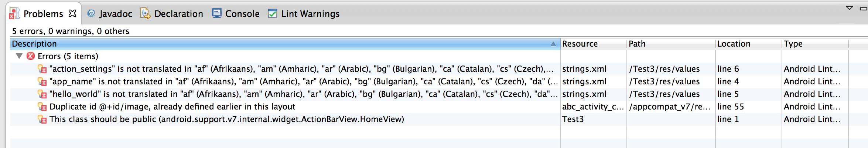Image resolution: width=868 pixels, height=148 pixels.
Task: Click error icon of hello_world row
Action: pyautogui.click(x=42, y=94)
